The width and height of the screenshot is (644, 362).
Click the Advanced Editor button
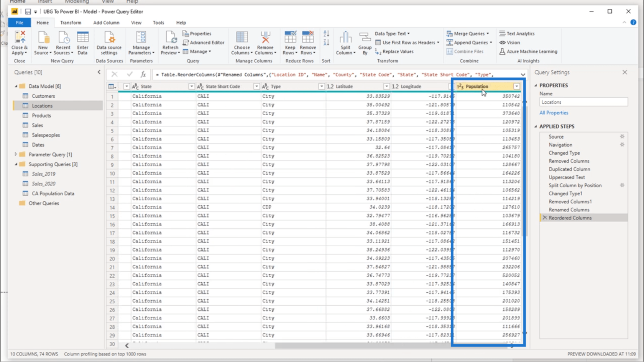(203, 43)
